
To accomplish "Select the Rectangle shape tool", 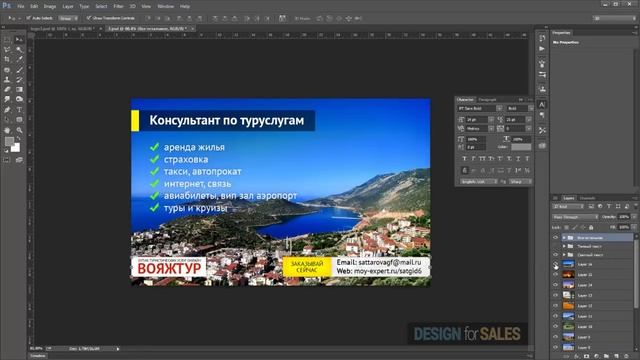I will pos(19,120).
